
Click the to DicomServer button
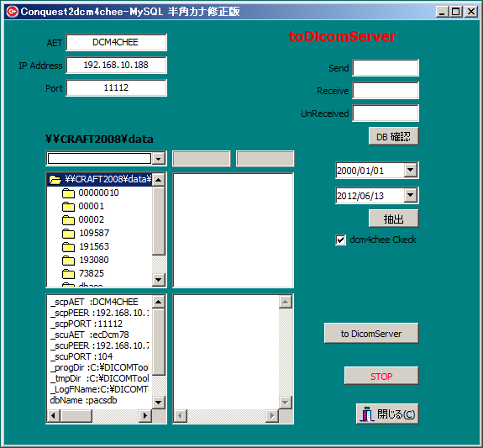tap(371, 334)
